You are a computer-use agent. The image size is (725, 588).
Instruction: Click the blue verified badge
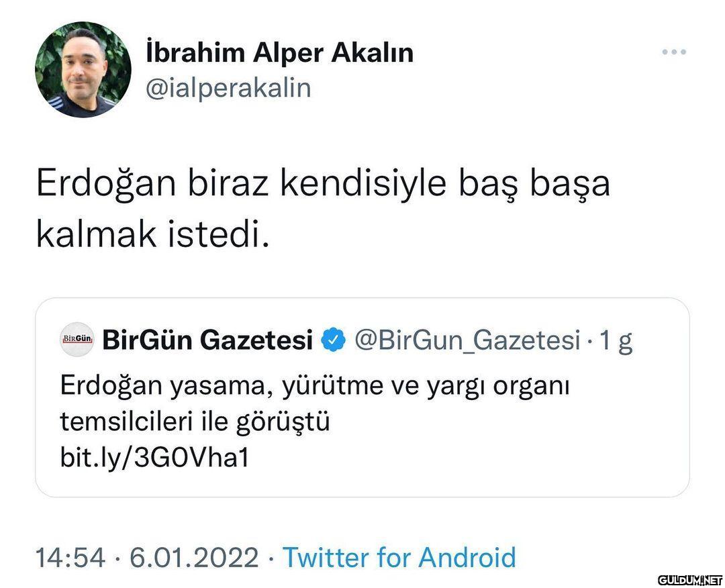333,341
